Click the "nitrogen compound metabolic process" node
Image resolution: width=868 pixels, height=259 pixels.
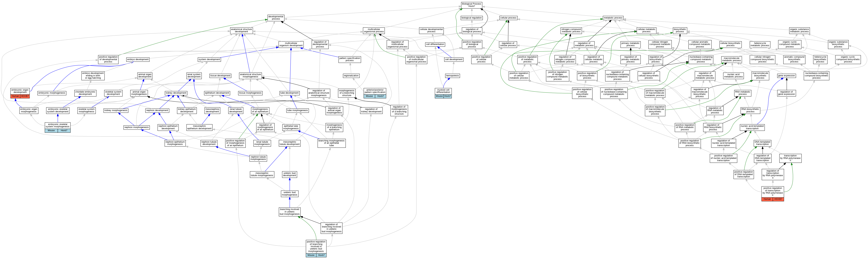coord(571,30)
